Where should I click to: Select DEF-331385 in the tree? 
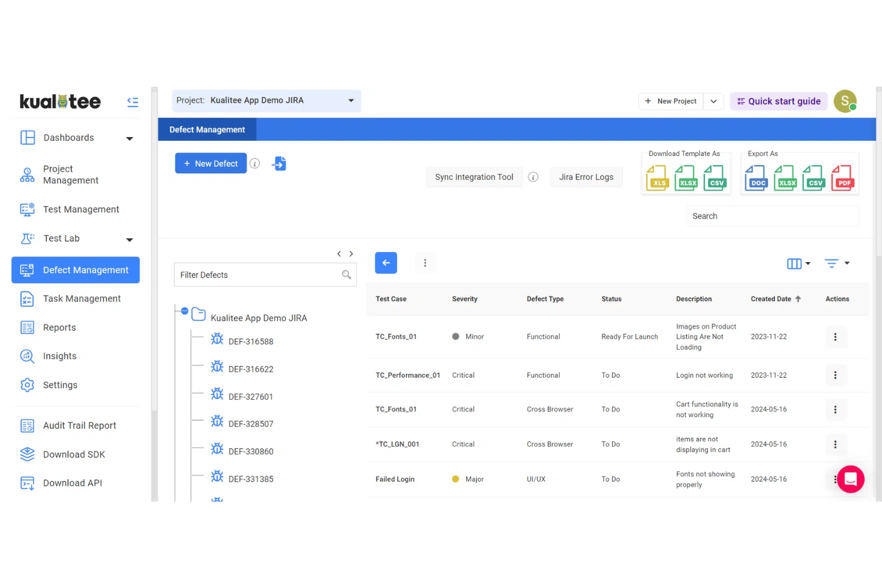coord(250,478)
